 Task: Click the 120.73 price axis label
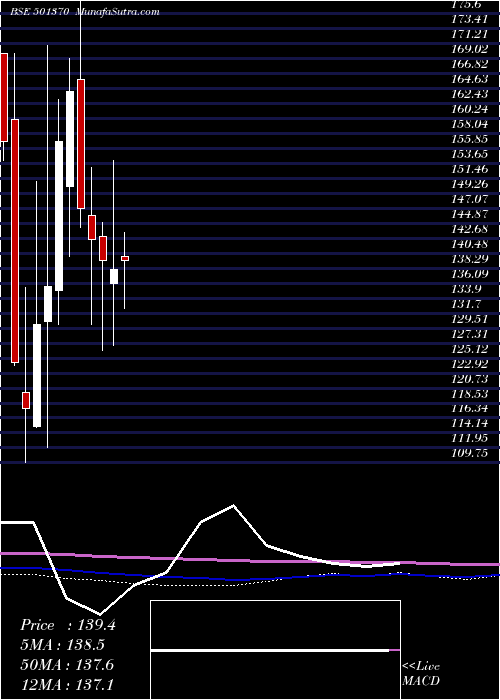pyautogui.click(x=471, y=379)
